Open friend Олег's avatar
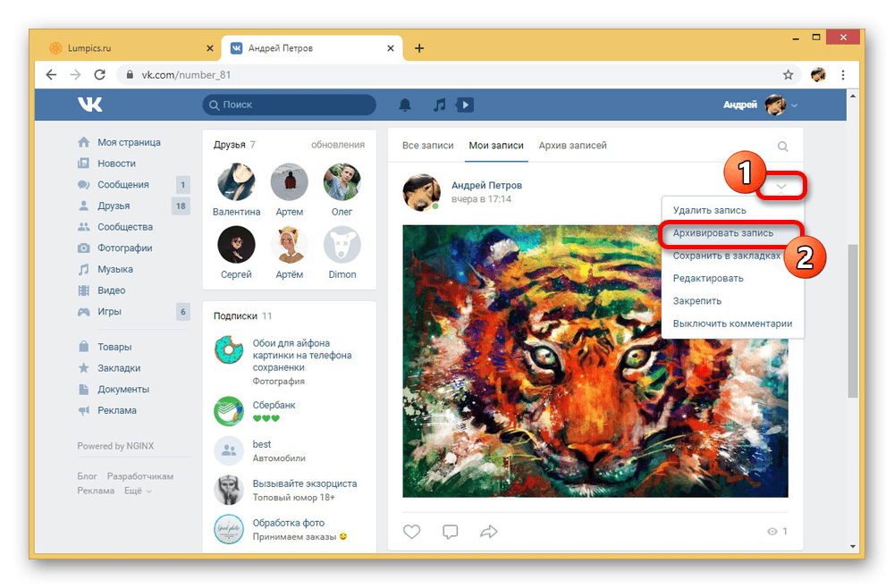The width and height of the screenshot is (894, 588). pos(342,181)
